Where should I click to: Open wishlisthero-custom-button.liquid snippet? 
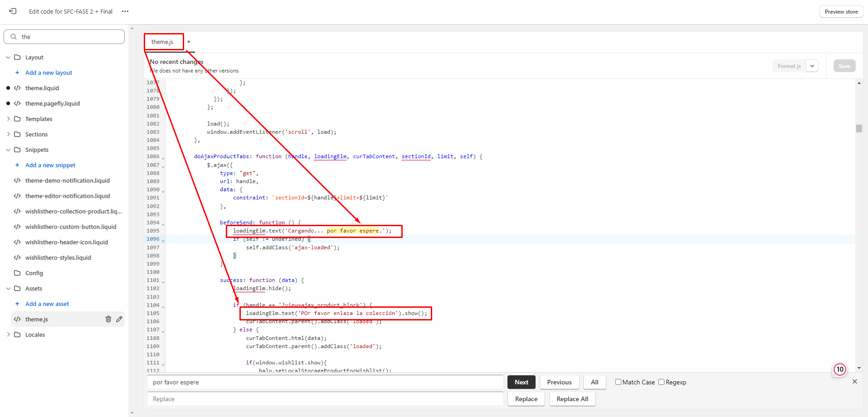[71, 227]
